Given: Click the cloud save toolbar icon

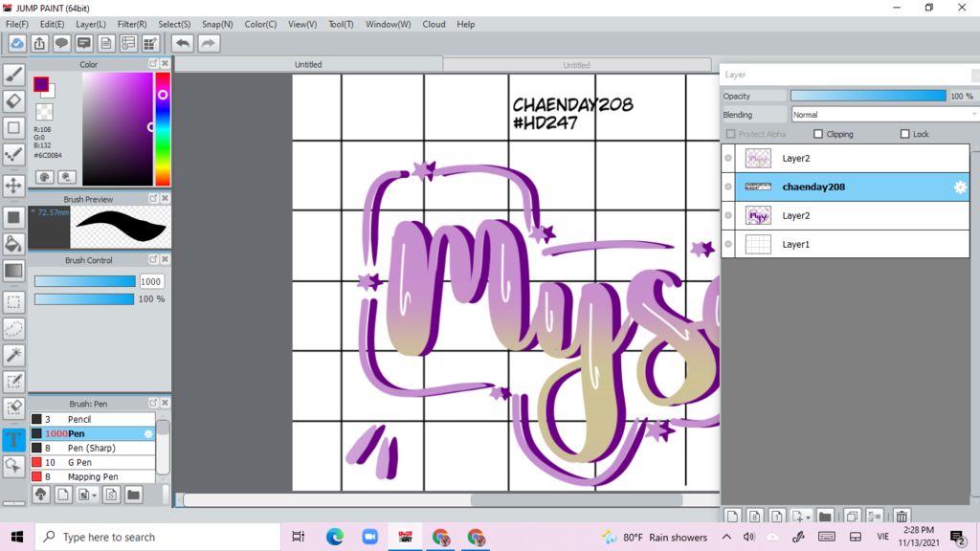Looking at the screenshot, I should click(x=17, y=43).
